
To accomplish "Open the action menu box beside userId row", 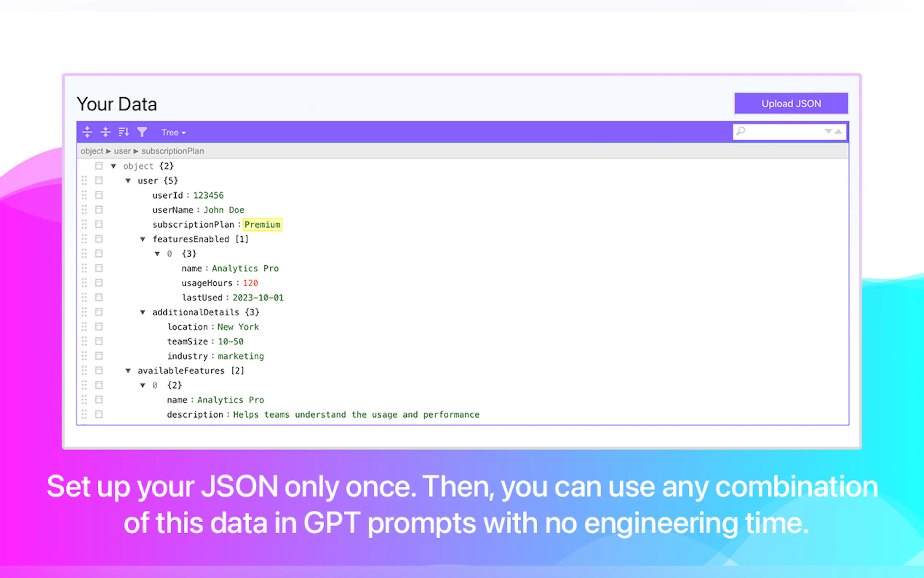I will (99, 195).
